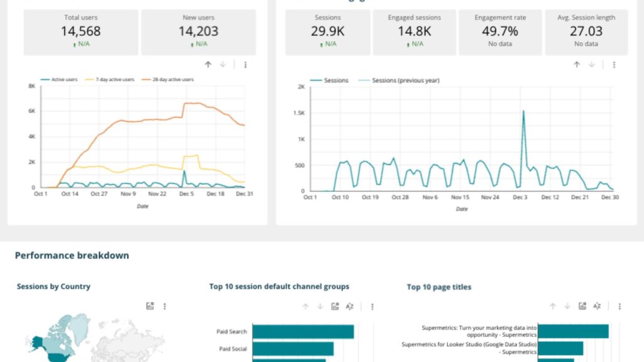Open more options on active users chart

(245, 65)
